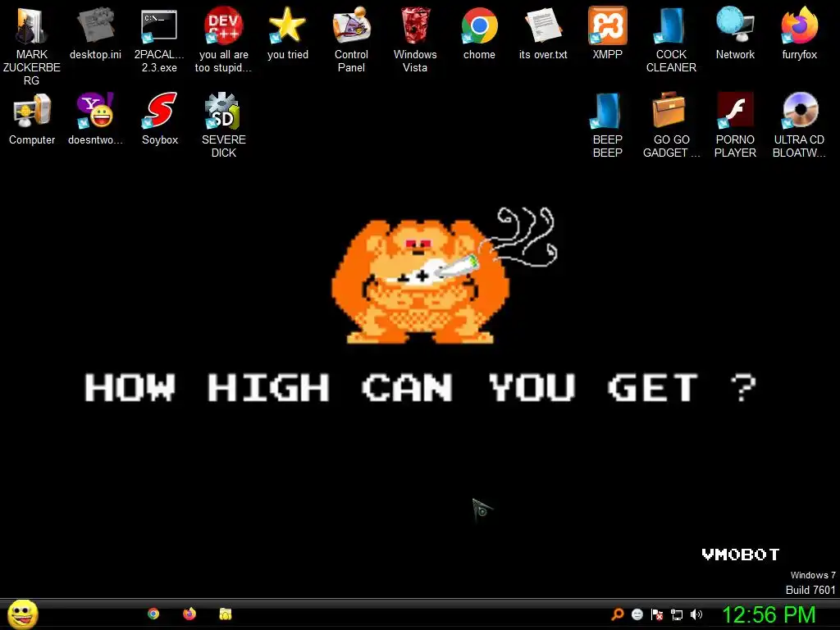Image resolution: width=840 pixels, height=630 pixels.
Task: Open the SEVERE DICK SD icon
Action: click(x=223, y=111)
